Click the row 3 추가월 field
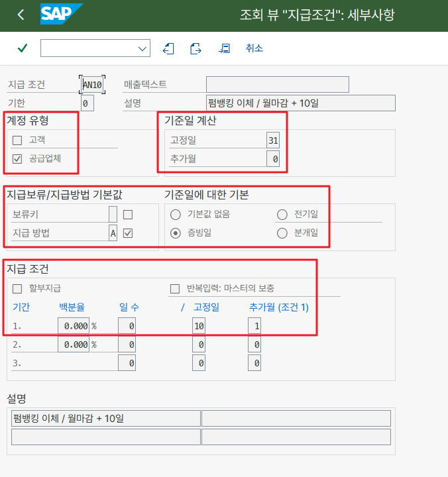This screenshot has height=477, width=448. point(254,363)
